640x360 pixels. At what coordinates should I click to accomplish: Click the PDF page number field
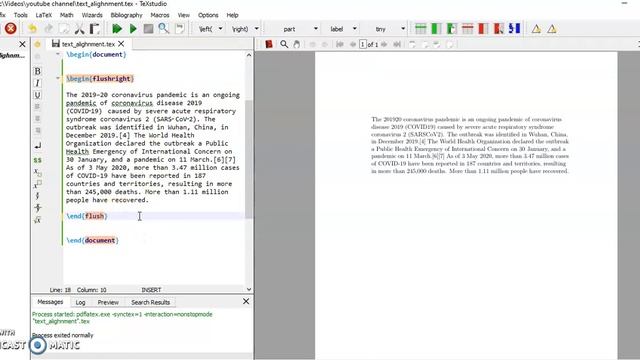point(362,44)
